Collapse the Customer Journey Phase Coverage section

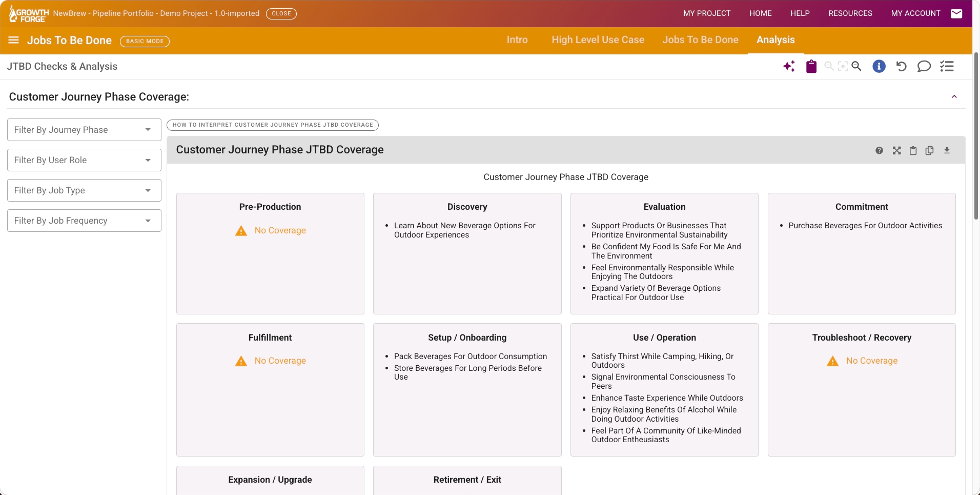pos(954,97)
